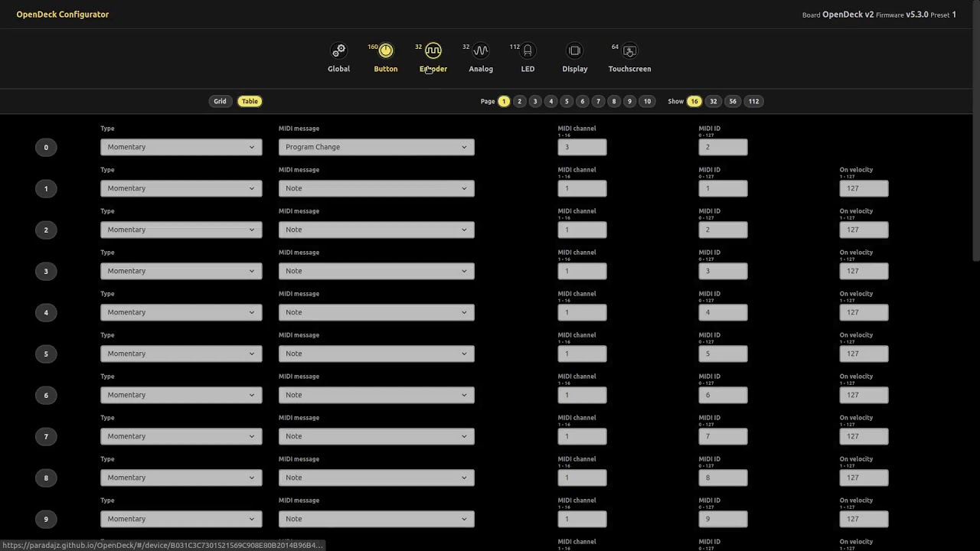Viewport: 980px width, 551px height.
Task: Switch to Table view
Action: pos(250,101)
